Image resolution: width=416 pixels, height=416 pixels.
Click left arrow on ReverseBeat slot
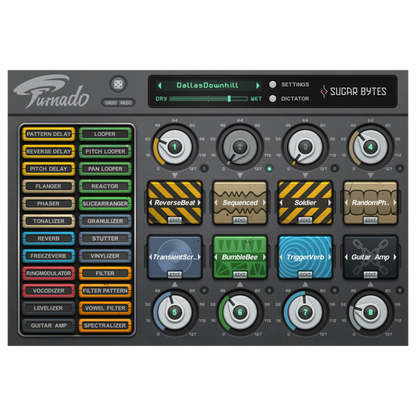(151, 203)
